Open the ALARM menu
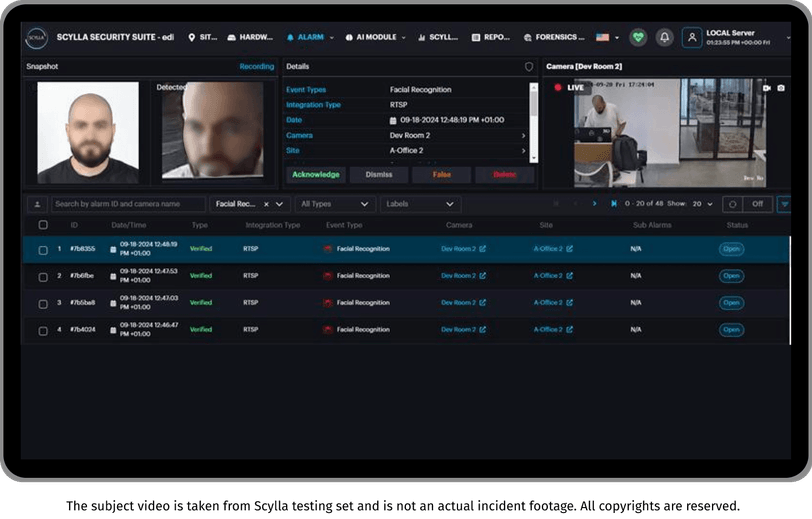The width and height of the screenshot is (812, 519). (x=310, y=37)
